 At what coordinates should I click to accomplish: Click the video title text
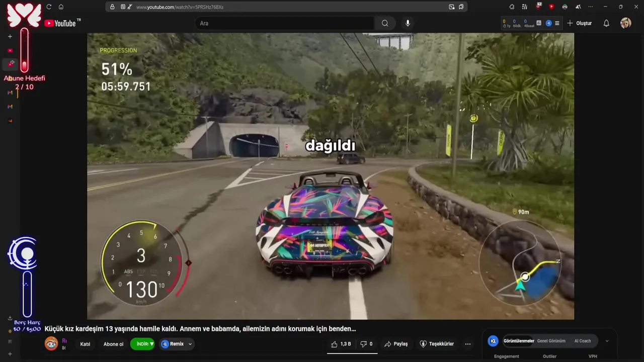tap(200, 329)
